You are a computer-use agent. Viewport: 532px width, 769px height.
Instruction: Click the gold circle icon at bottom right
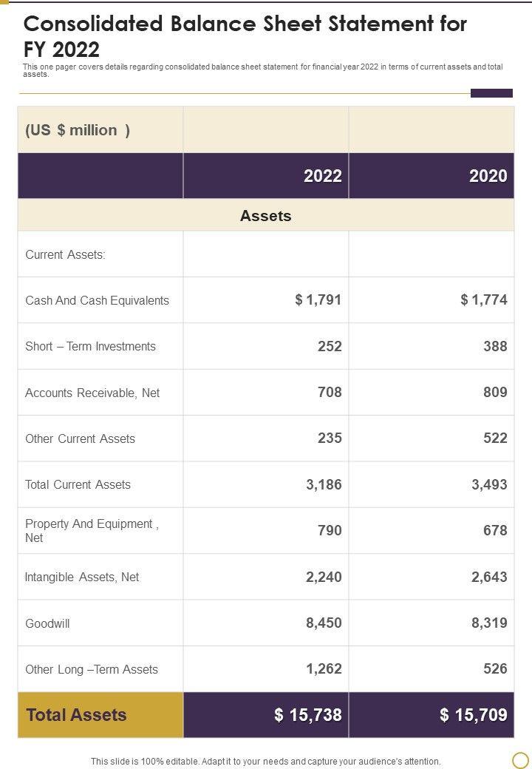[x=521, y=759]
